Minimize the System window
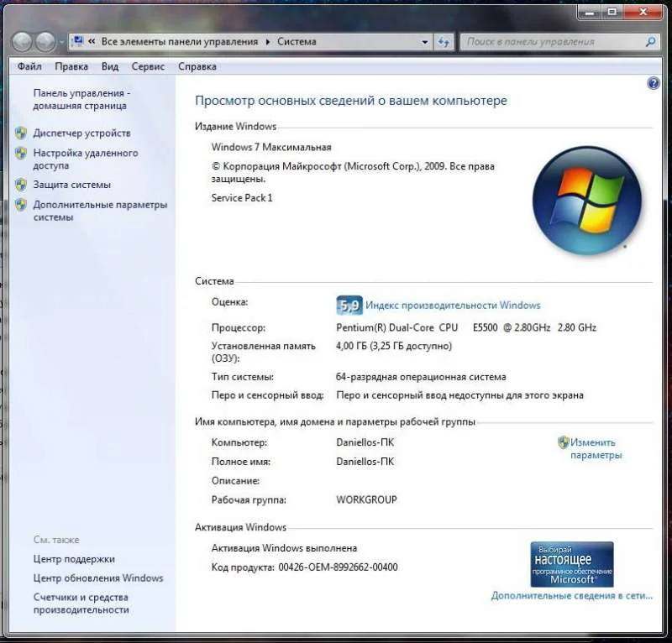The image size is (672, 643). click(x=590, y=12)
